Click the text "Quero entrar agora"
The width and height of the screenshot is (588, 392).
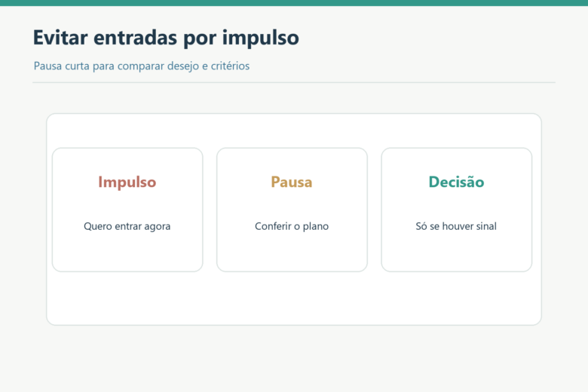tap(127, 226)
